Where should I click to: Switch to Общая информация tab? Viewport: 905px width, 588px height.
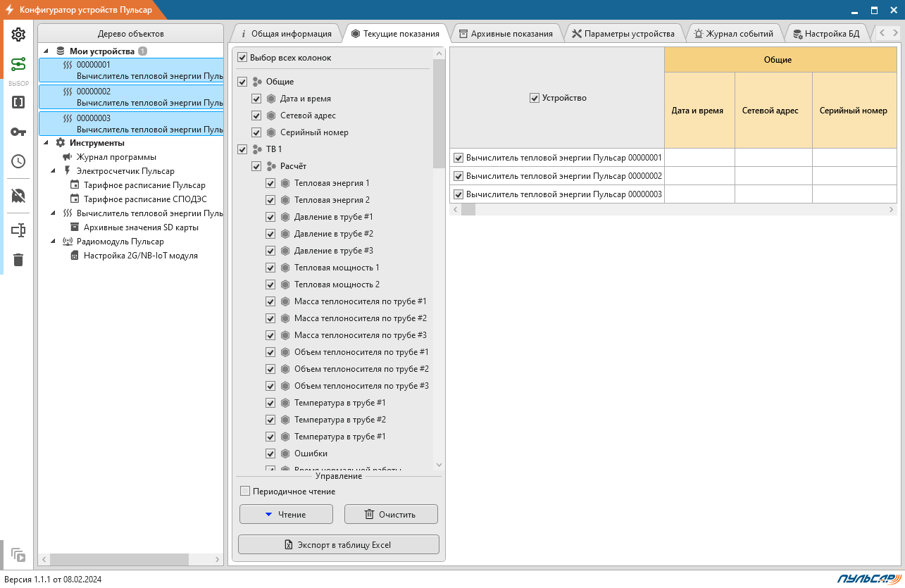tap(285, 33)
